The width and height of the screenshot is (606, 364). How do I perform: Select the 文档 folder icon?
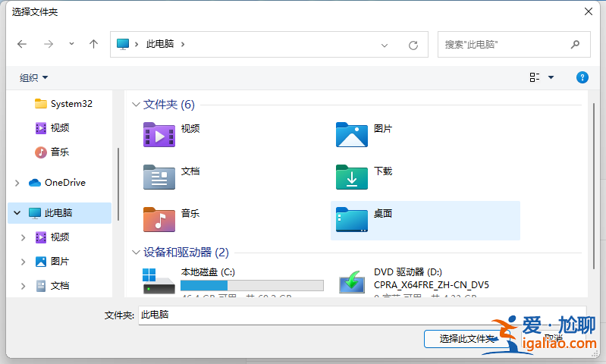[x=159, y=177]
